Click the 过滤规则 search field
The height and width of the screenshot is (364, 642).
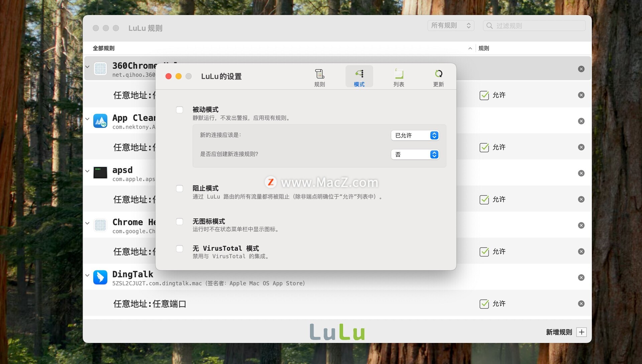pos(534,26)
